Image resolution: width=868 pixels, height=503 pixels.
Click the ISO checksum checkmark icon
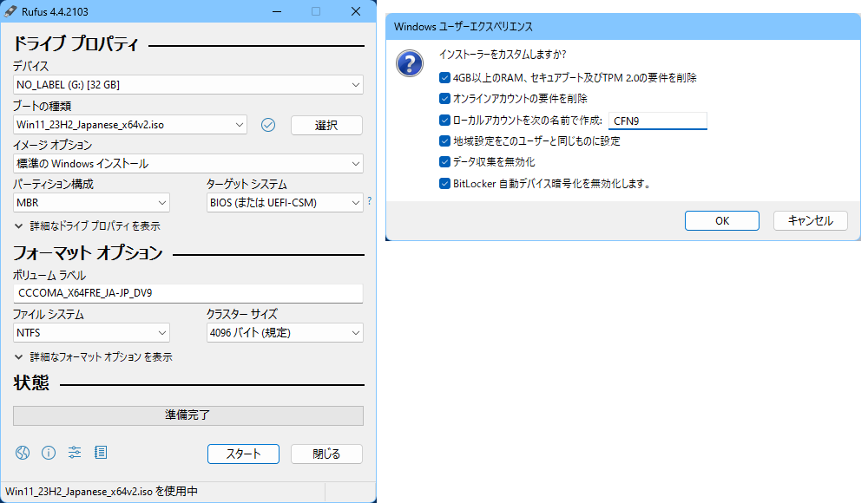click(x=268, y=125)
